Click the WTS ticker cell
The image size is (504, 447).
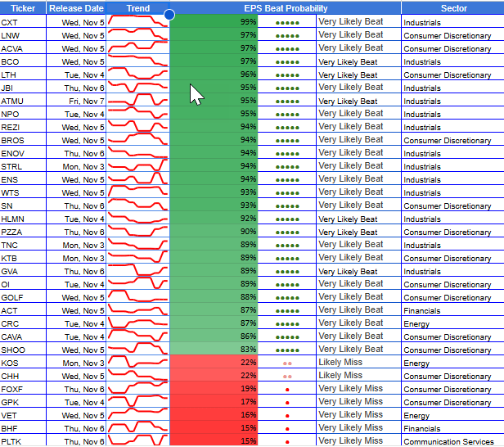[23, 192]
